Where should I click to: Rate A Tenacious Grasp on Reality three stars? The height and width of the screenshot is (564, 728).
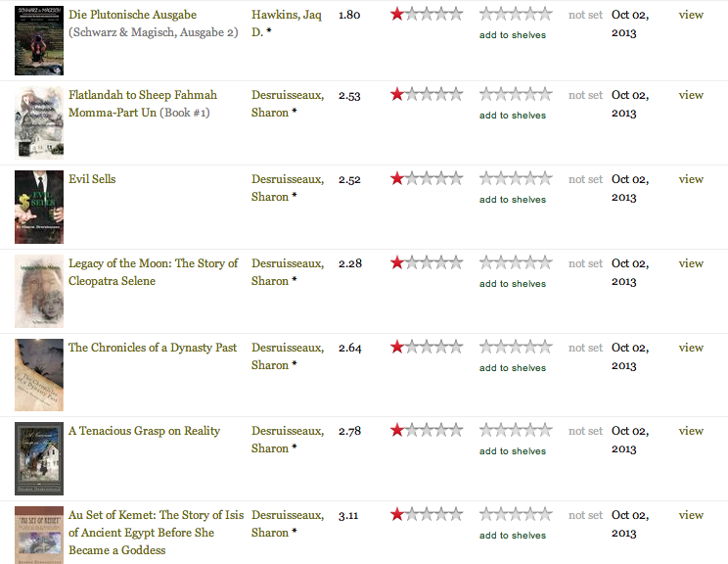point(516,431)
